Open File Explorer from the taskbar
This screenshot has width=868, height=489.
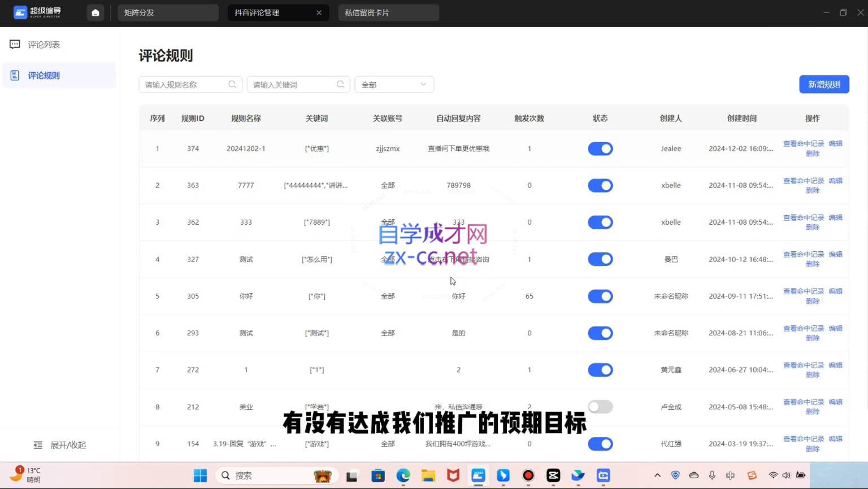click(428, 475)
